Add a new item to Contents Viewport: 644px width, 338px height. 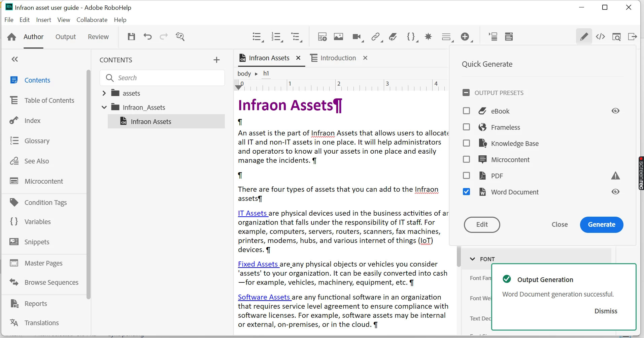(216, 60)
